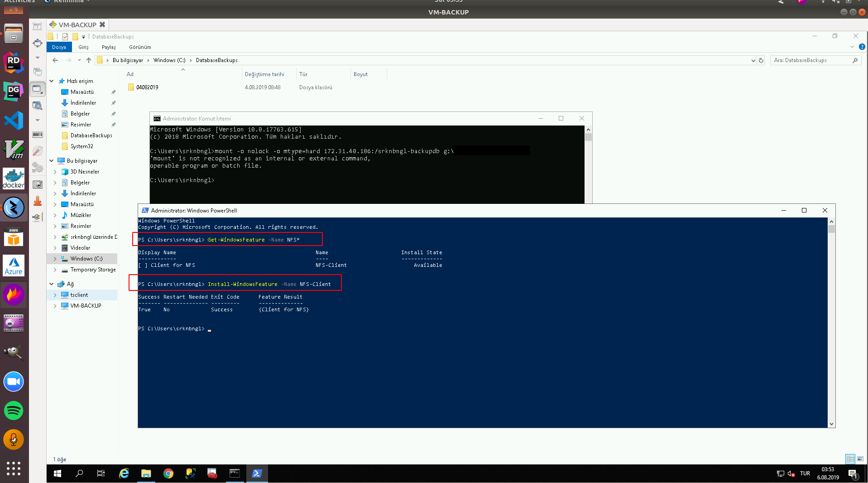Toggle scaled mode in Remmina's toolbar

pos(38,90)
